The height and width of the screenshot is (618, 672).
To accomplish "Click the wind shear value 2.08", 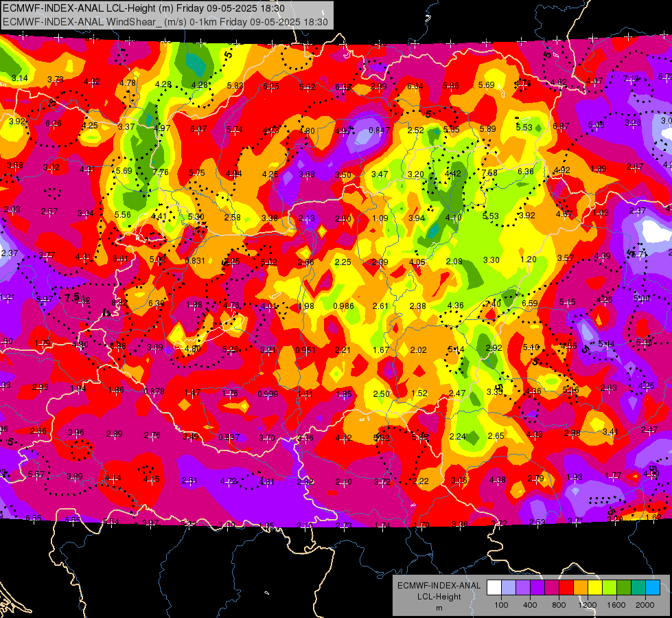I will click(x=454, y=262).
